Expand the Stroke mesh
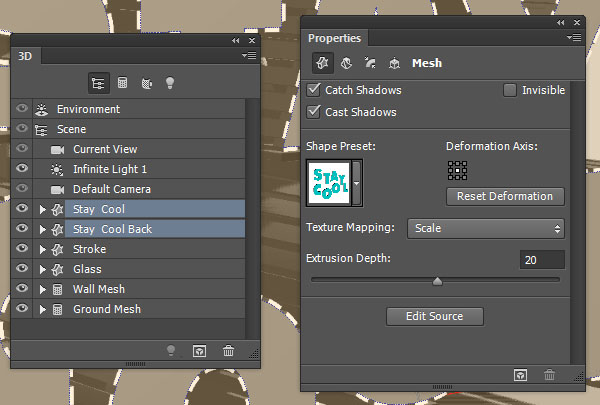The image size is (600, 405). [x=42, y=250]
